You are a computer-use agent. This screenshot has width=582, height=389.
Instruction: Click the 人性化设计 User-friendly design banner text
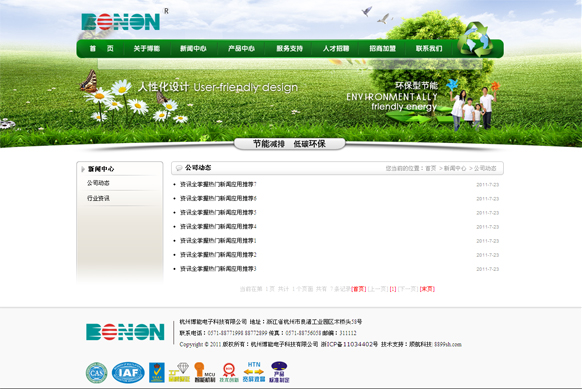click(218, 87)
